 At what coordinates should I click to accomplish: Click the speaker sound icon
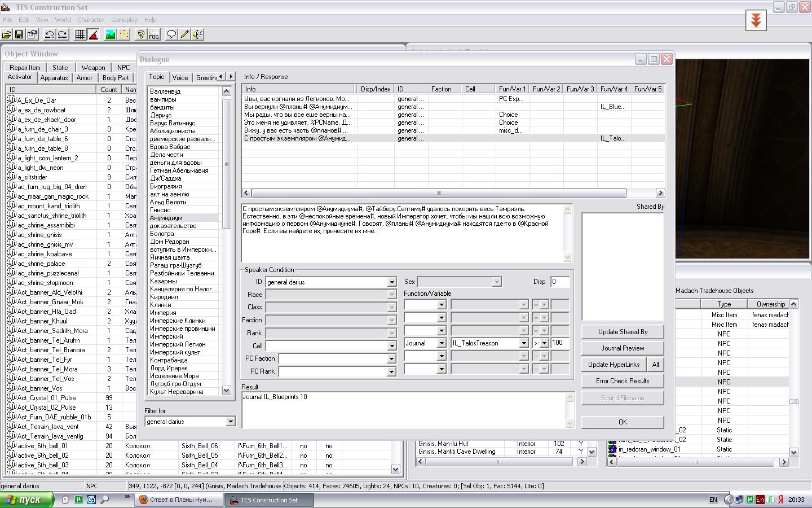tap(197, 34)
